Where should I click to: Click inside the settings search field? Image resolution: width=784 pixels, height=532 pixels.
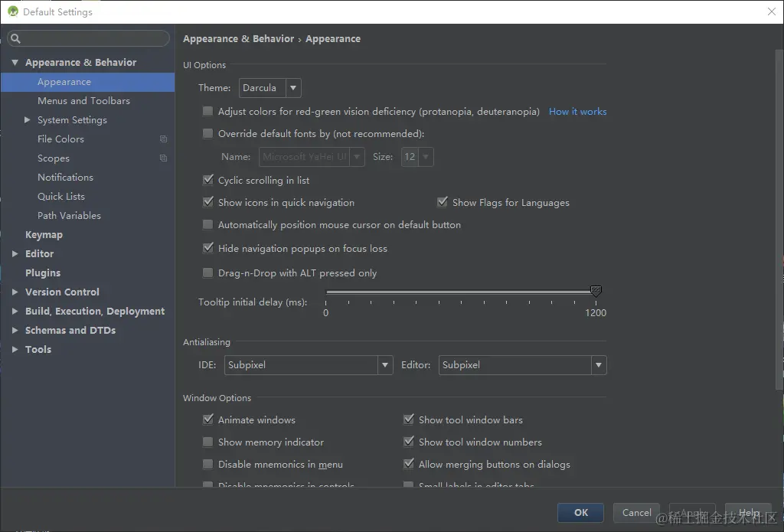(x=92, y=39)
